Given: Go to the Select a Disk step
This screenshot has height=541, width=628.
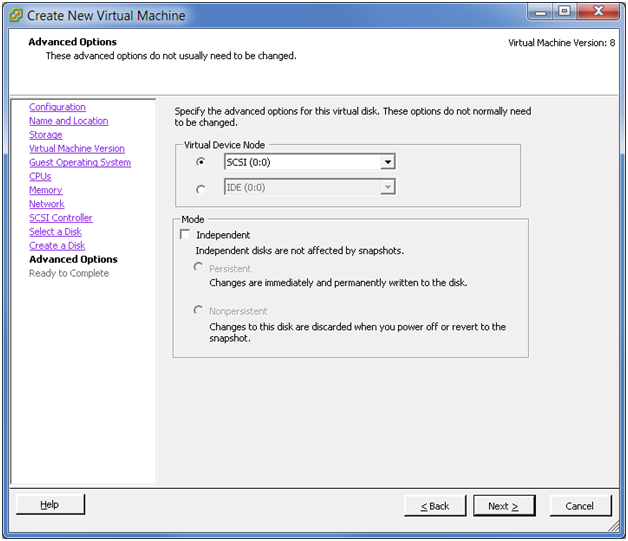Looking at the screenshot, I should click(x=55, y=232).
